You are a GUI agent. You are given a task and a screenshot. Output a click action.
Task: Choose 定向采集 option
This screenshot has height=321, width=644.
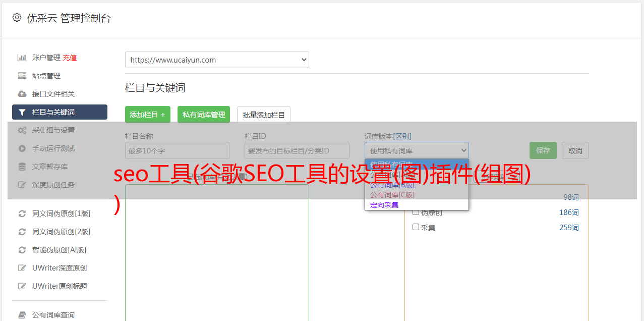(x=417, y=205)
